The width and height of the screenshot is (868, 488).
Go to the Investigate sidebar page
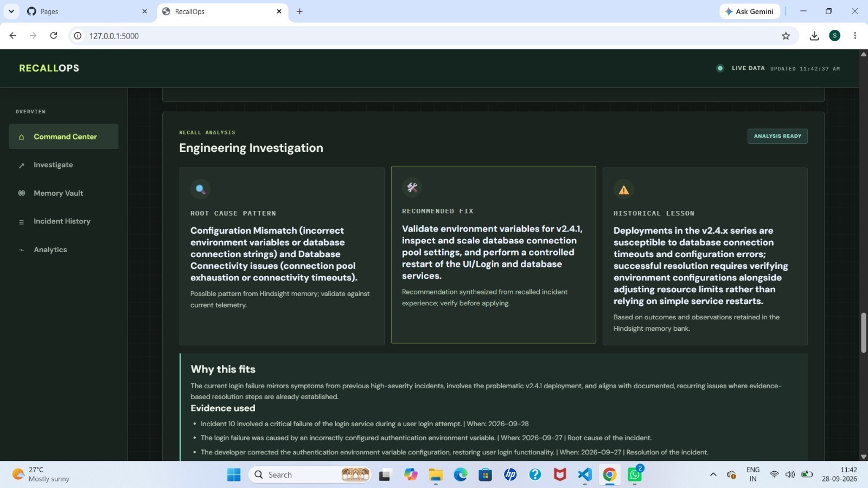pyautogui.click(x=63, y=165)
